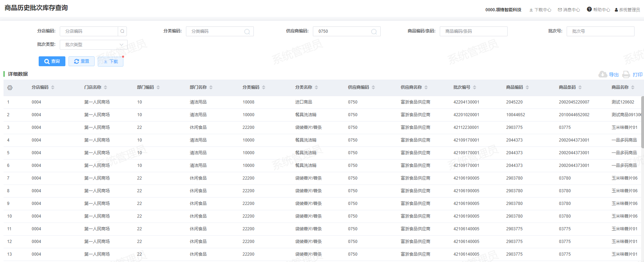The height and width of the screenshot is (262, 644).
Task: Sort table by 供应商名称 column
Action: tap(426, 87)
